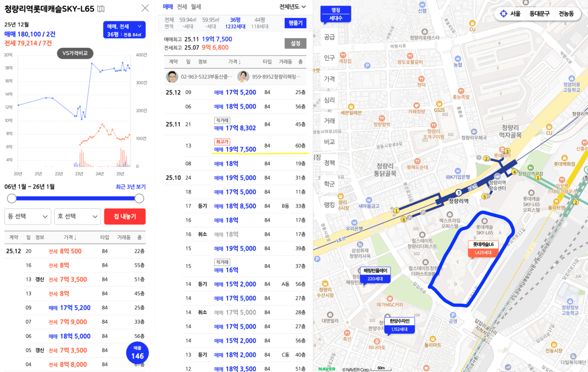
Task: Click the 해링턴플레이 220세대 map marker
Action: 375,275
